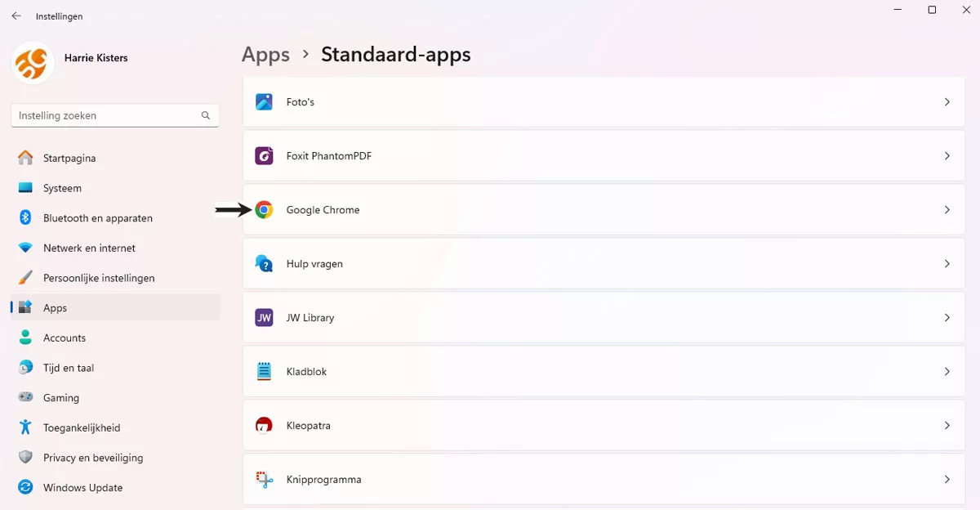Viewport: 980px width, 510px height.
Task: Open the Systeem settings section
Action: click(115, 188)
